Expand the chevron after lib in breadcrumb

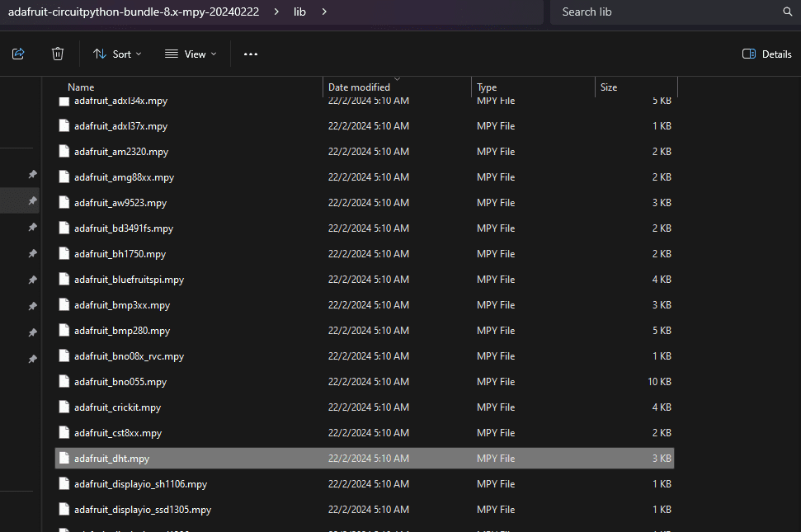coord(324,12)
